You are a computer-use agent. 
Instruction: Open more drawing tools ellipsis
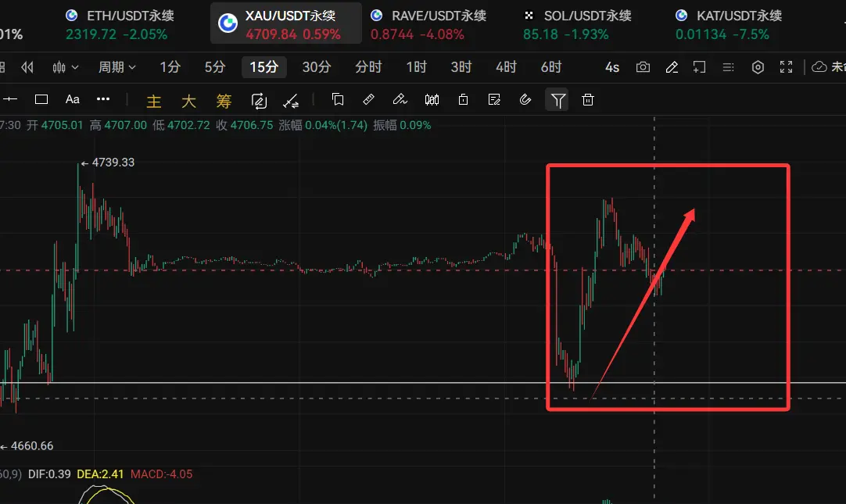103,99
